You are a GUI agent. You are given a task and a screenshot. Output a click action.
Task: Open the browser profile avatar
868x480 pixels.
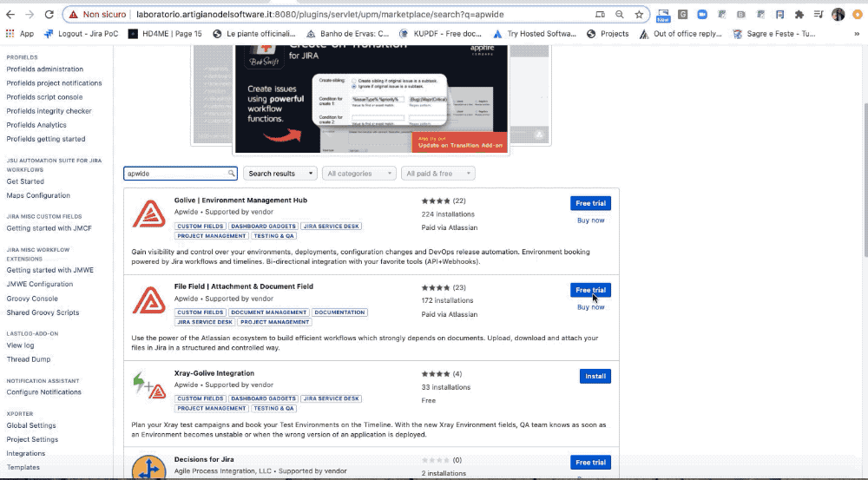(x=838, y=15)
